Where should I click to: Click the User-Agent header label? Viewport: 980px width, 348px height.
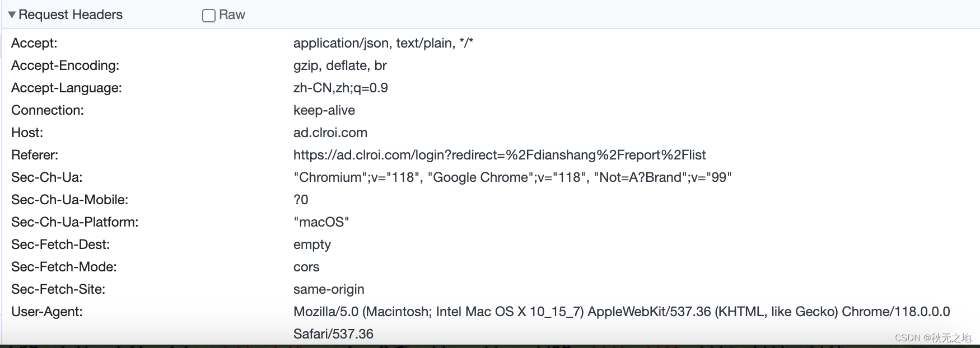(46, 312)
